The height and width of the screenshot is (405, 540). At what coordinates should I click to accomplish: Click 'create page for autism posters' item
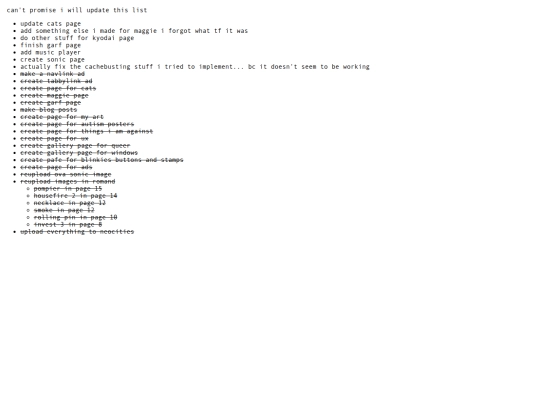pyautogui.click(x=77, y=124)
